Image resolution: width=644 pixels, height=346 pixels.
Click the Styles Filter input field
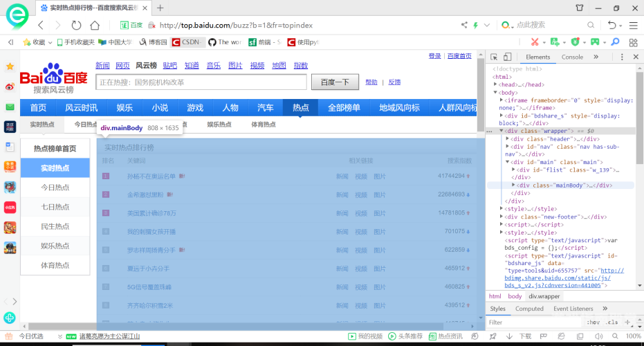pos(534,322)
